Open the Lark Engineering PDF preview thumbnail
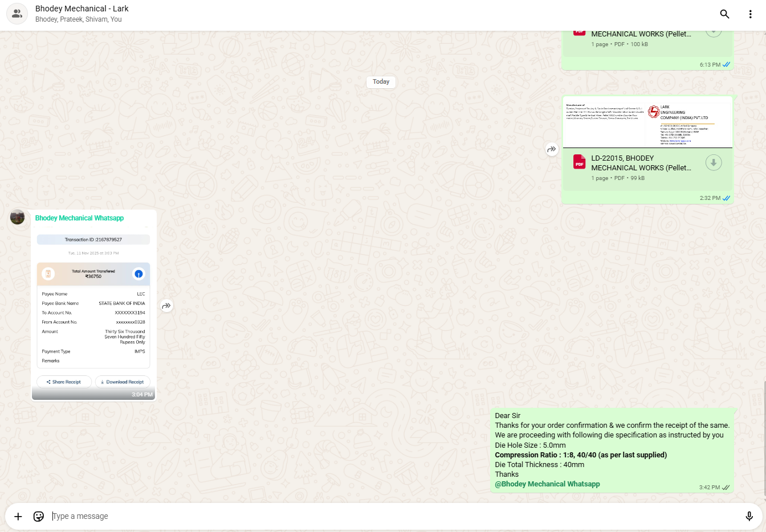Image resolution: width=766 pixels, height=532 pixels. 647,122
